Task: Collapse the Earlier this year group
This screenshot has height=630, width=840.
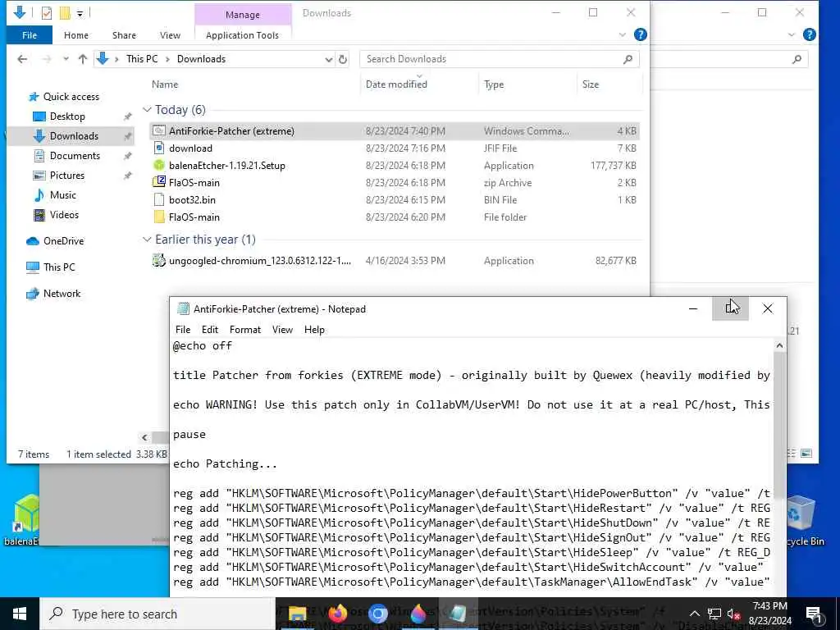Action: point(147,240)
